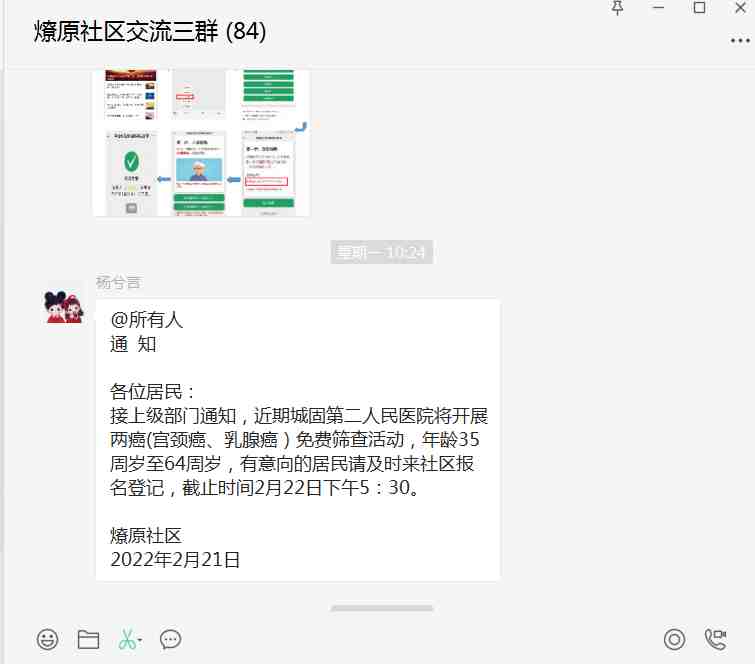Image resolution: width=755 pixels, height=664 pixels.
Task: Minimize the chat window
Action: coord(660,8)
